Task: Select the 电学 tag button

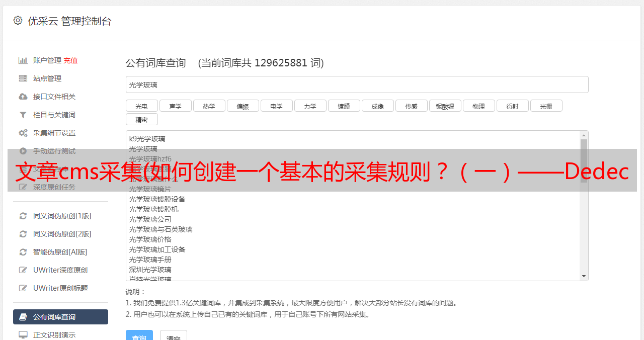Action: coord(276,106)
